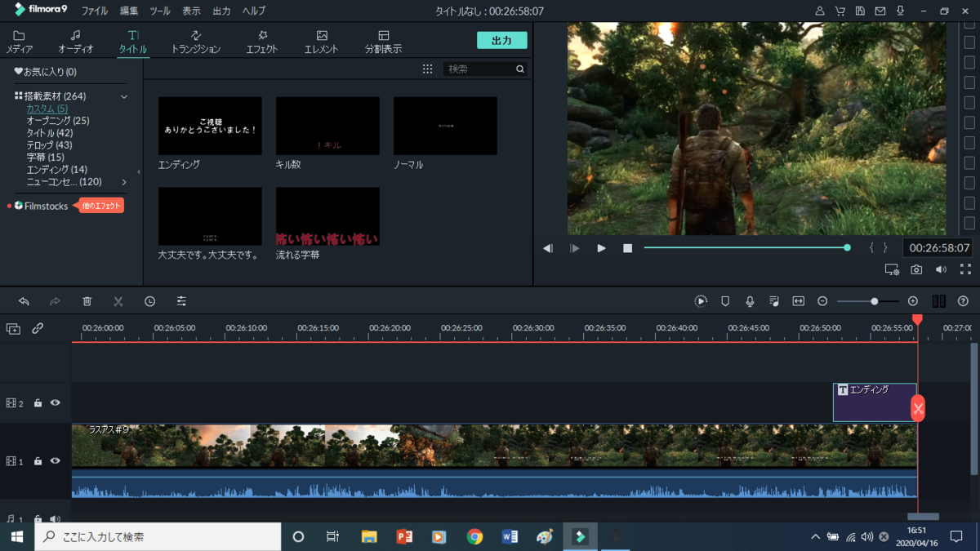Play the preview video
The width and height of the screenshot is (980, 551).
(602, 248)
